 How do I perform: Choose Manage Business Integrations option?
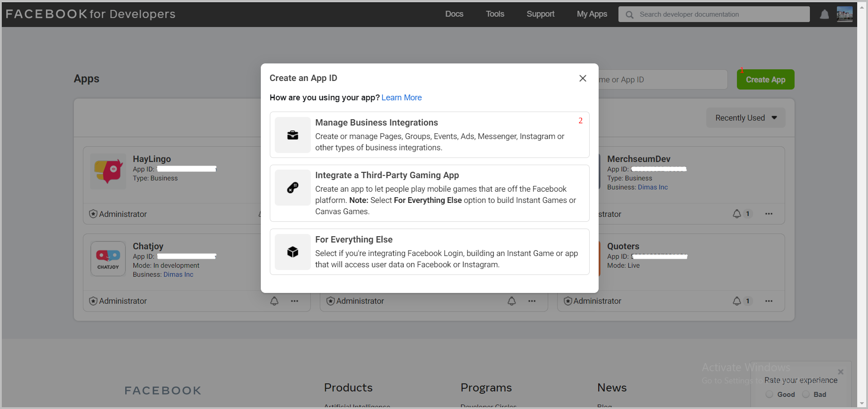(x=429, y=135)
